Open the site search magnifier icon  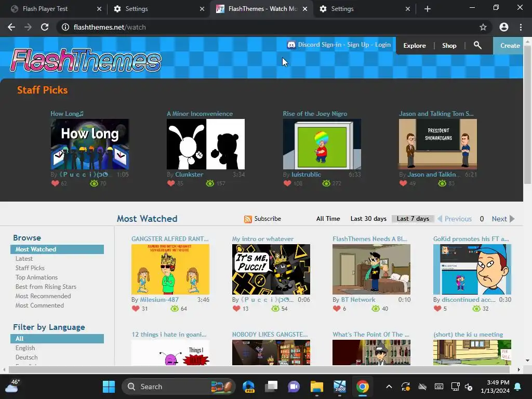477,45
